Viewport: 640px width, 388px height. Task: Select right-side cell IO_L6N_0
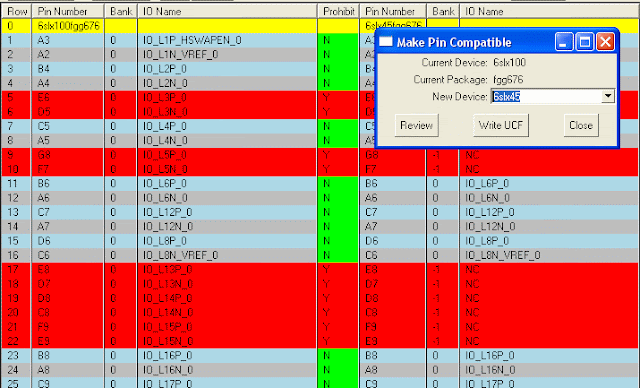(549, 198)
